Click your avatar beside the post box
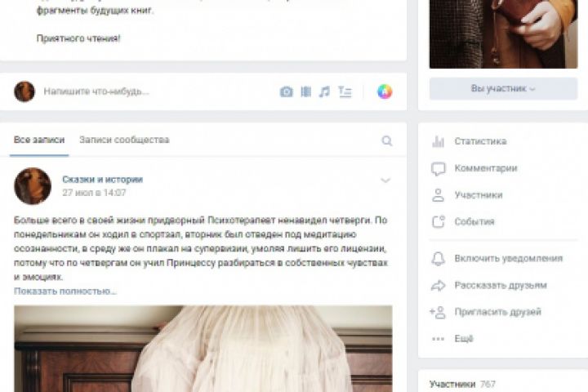Image resolution: width=588 pixels, height=392 pixels. (24, 91)
